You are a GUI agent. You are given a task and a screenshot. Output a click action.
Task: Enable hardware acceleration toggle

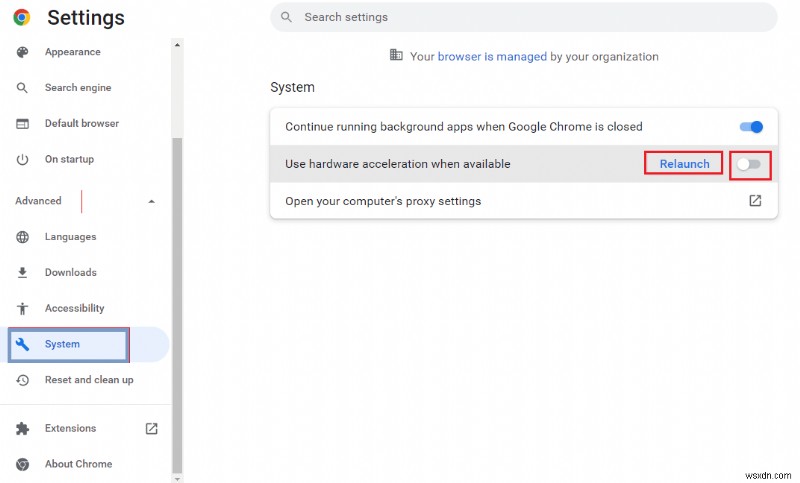tap(749, 164)
